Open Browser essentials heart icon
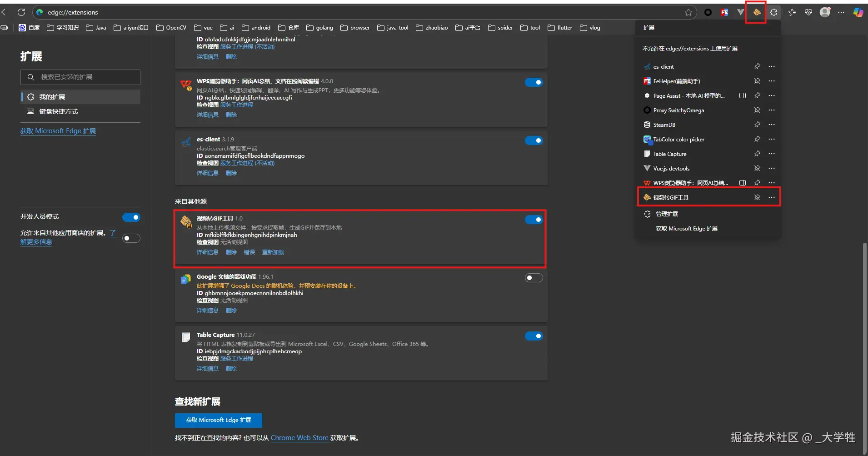This screenshot has height=456, width=868. 808,12
